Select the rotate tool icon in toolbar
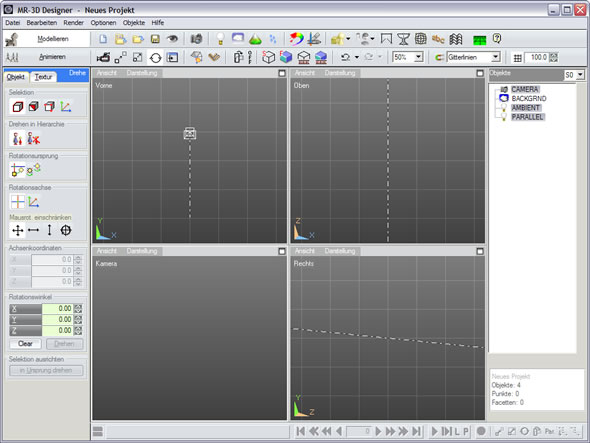Image resolution: width=590 pixels, height=443 pixels. coord(155,58)
